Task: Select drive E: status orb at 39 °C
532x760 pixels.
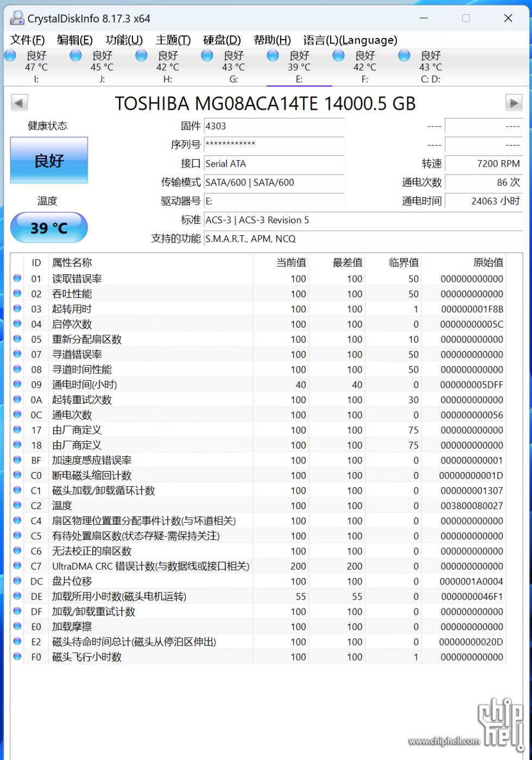Action: [273, 55]
